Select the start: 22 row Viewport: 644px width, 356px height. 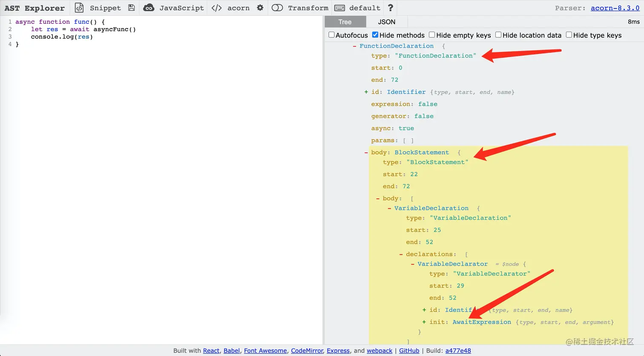(x=400, y=174)
